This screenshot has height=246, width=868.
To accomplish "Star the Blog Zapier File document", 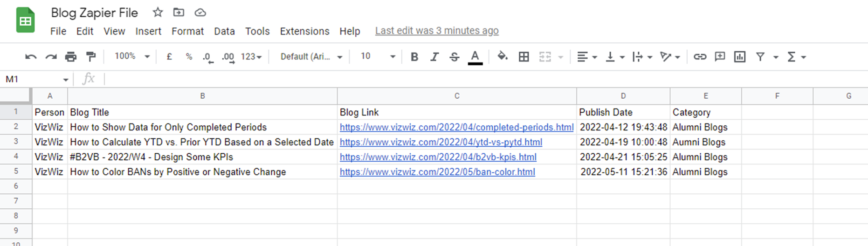I will coord(158,13).
